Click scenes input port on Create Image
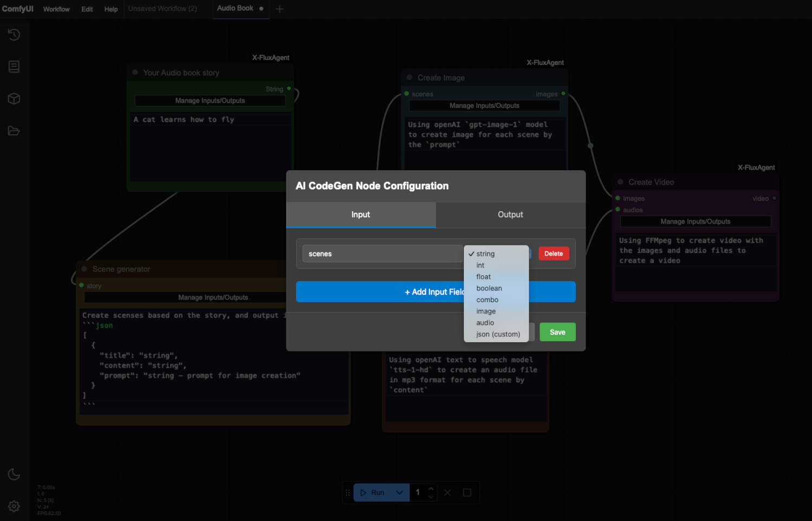 click(407, 94)
